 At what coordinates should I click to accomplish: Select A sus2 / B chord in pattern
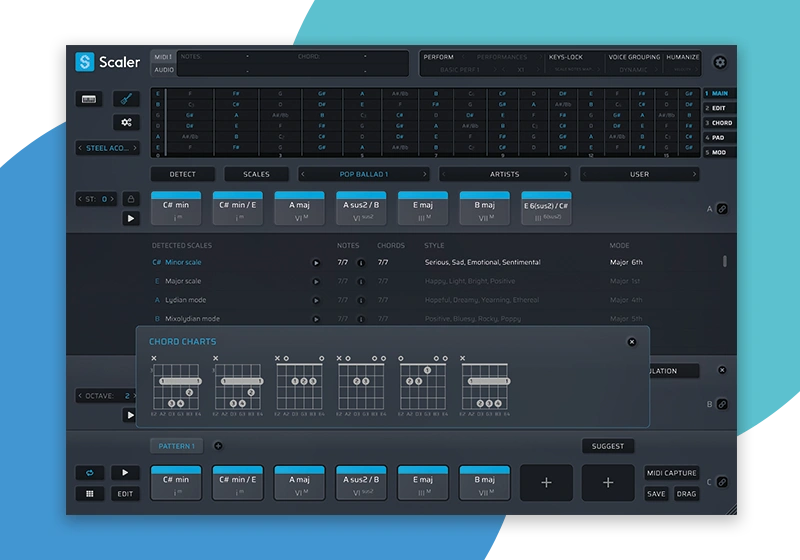(361, 482)
